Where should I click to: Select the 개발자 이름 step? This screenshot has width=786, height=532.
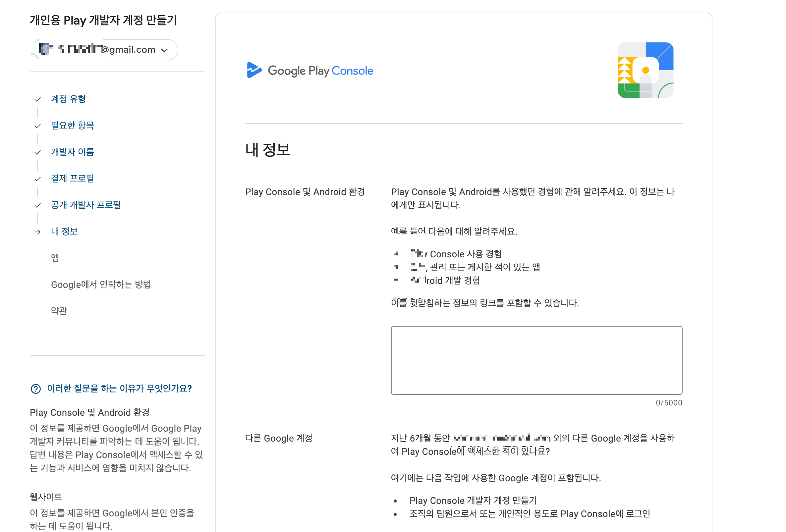(x=72, y=152)
